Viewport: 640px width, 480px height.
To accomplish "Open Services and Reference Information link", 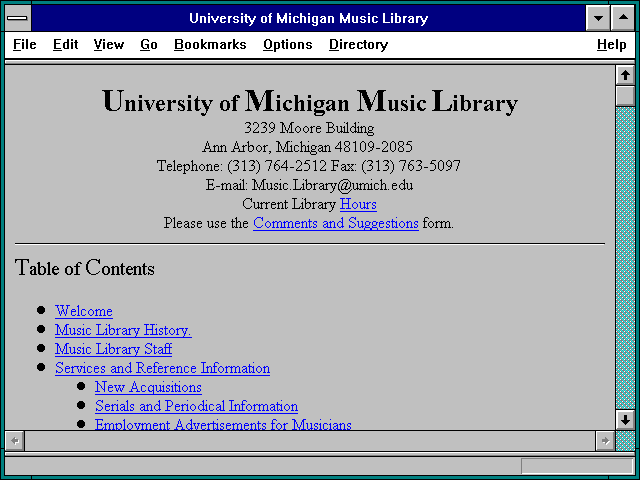I will (x=162, y=368).
